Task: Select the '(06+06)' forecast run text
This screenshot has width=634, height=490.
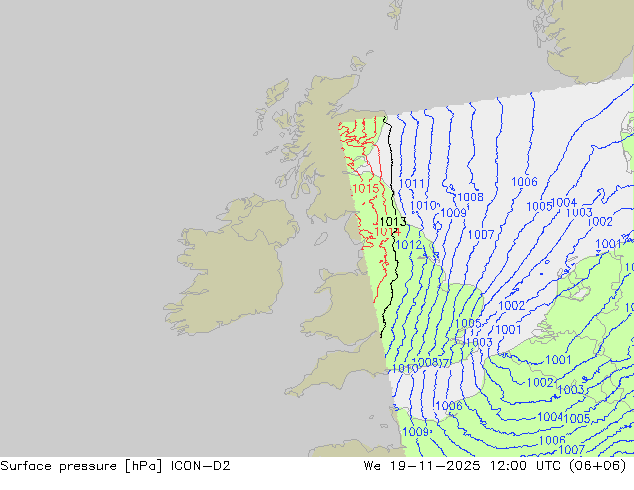Action: click(x=598, y=466)
